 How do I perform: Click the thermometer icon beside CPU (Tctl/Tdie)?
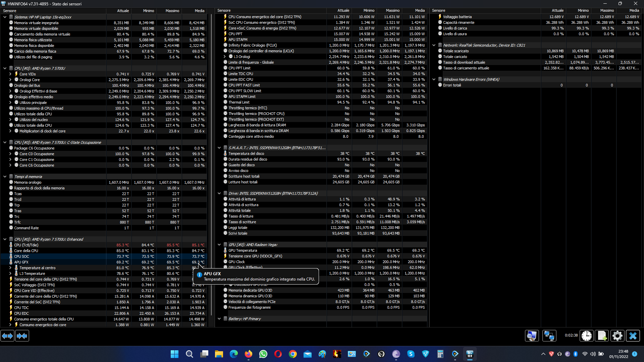(11, 245)
